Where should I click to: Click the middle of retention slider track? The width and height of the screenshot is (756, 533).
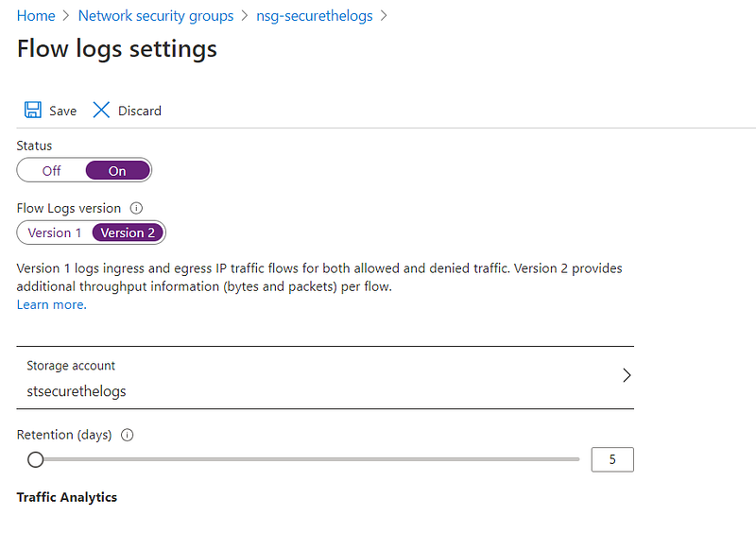[x=307, y=460]
